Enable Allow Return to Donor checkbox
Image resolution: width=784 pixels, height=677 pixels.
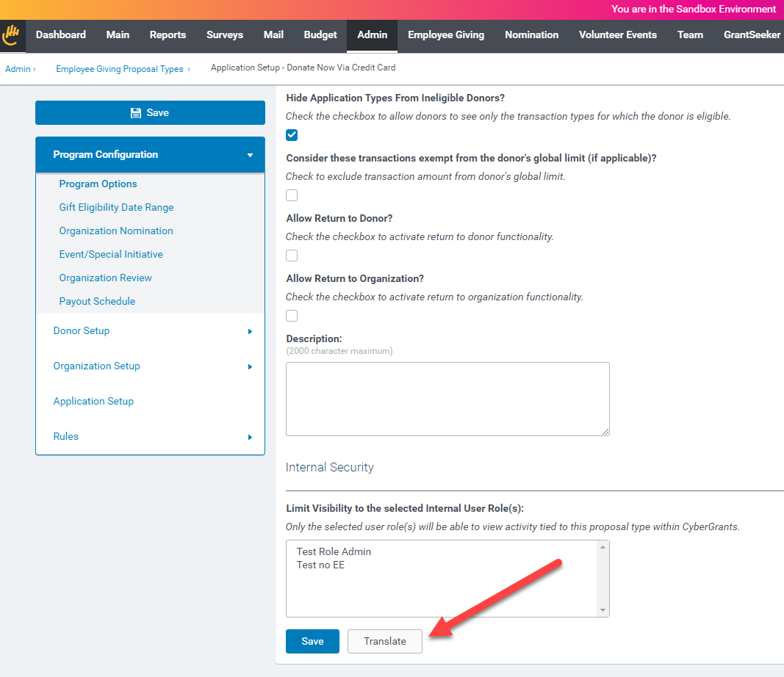292,256
